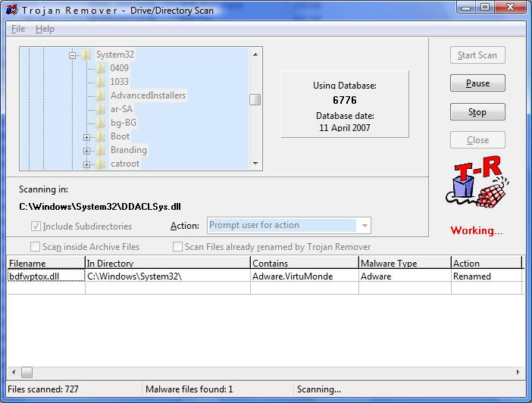Click the Trojan Remover title bar icon
Screen dimensions: 532x403
[x=12, y=10]
